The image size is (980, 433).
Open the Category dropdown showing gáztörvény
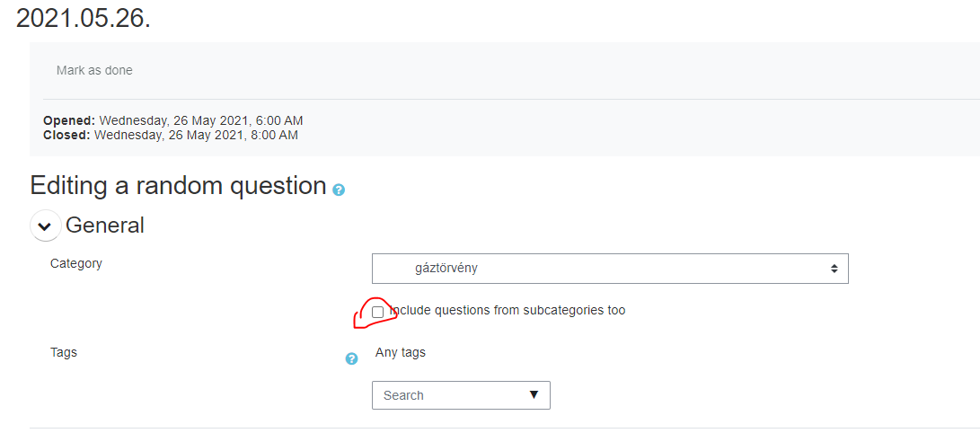[x=610, y=269]
